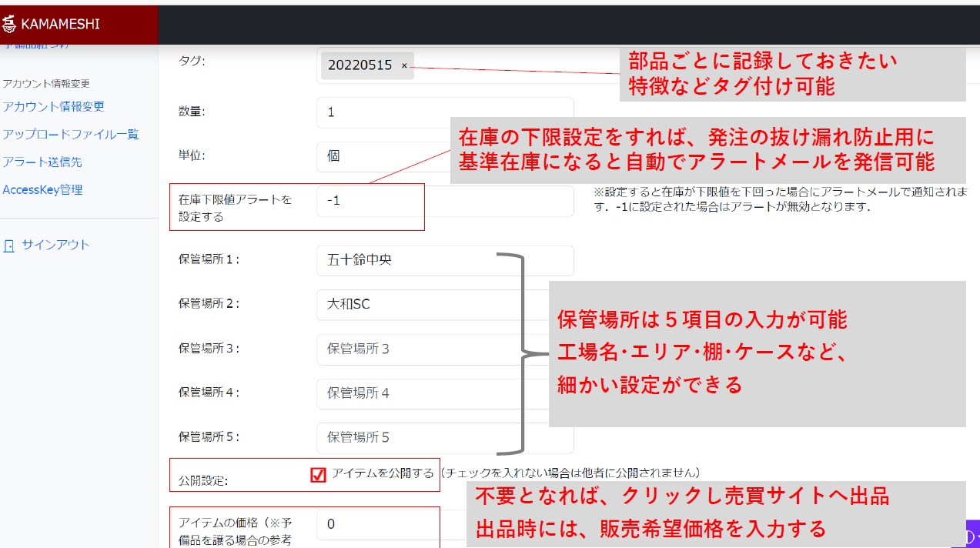Select the 在庫下限値アラート field showing -1
The width and height of the screenshot is (980, 548).
click(444, 201)
